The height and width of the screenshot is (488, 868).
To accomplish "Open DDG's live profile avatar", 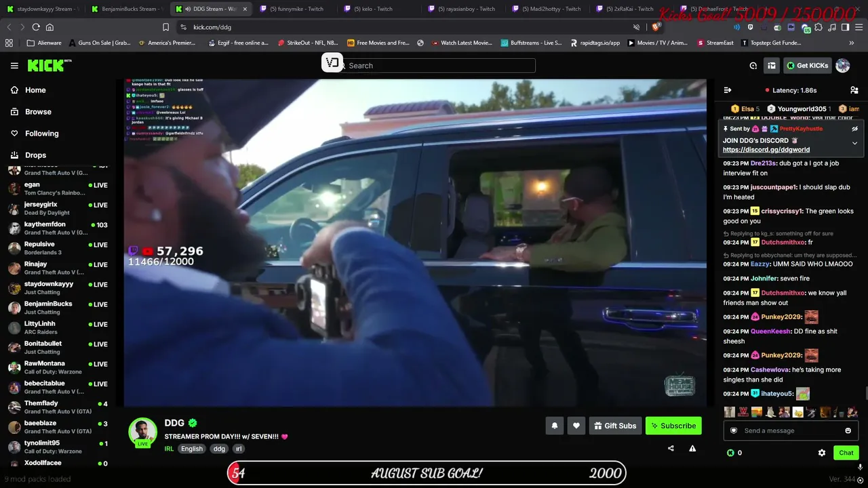I will click(x=142, y=433).
